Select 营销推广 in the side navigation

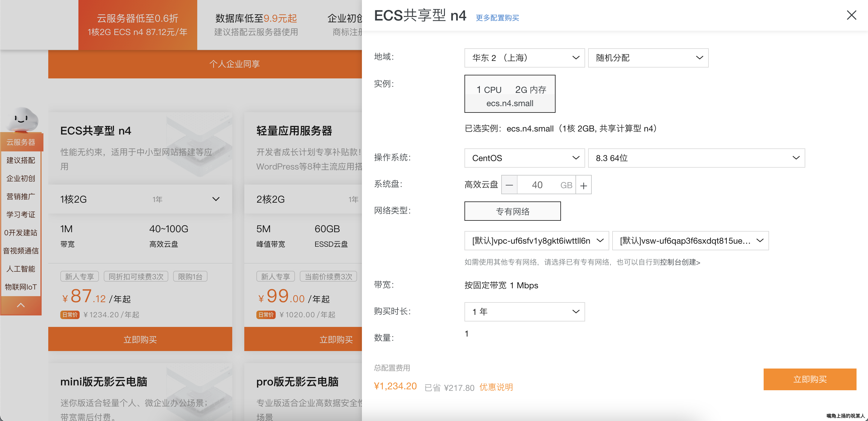[21, 196]
